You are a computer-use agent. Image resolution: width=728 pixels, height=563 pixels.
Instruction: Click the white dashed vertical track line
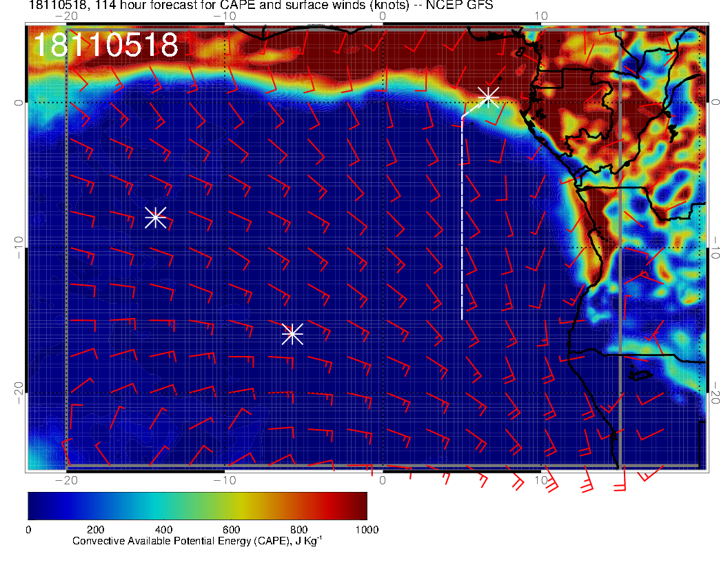point(462,221)
